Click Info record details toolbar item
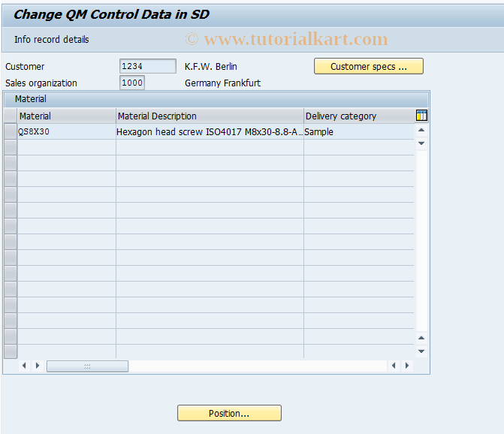 click(x=51, y=40)
